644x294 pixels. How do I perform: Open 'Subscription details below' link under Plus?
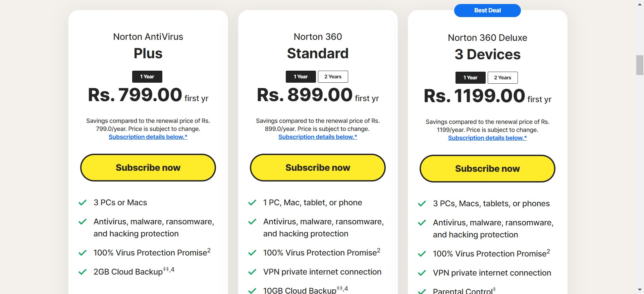pos(148,137)
